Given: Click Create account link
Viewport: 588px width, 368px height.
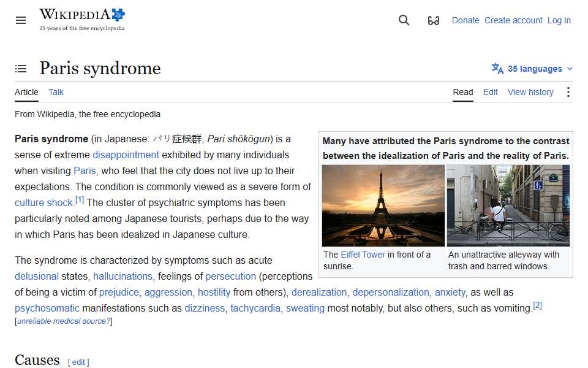Looking at the screenshot, I should click(x=513, y=20).
